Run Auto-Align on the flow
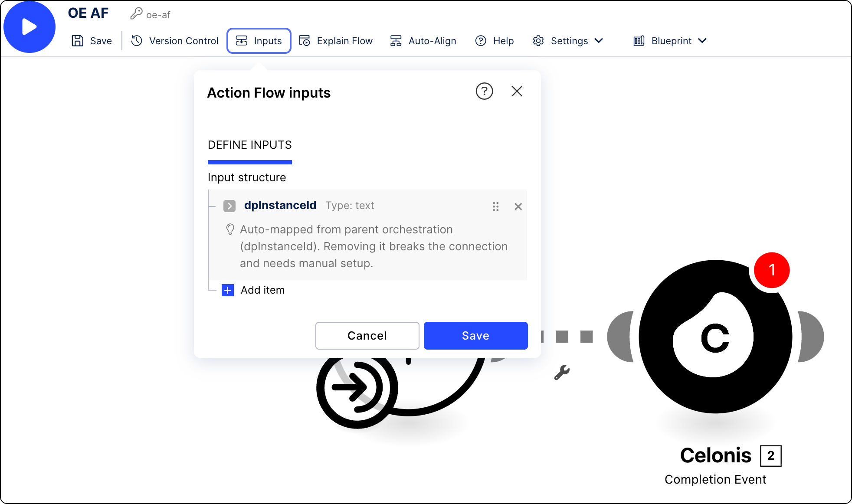This screenshot has height=504, width=852. point(423,41)
